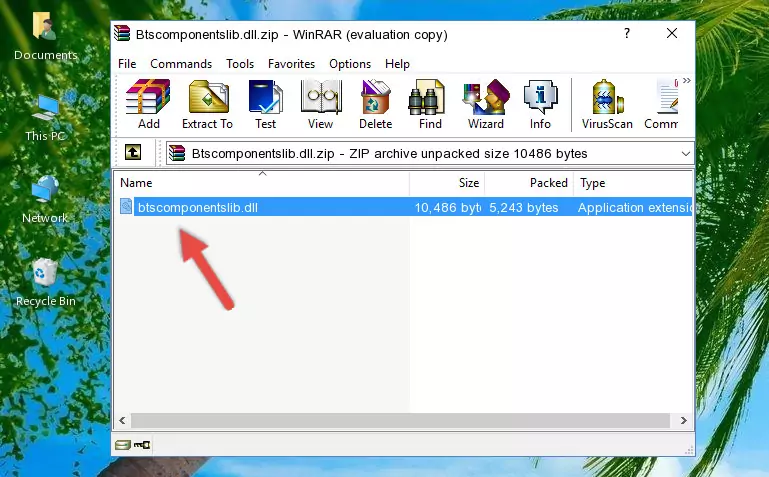Close the WinRAR window
Viewport: 769px width, 477px height.
(672, 33)
